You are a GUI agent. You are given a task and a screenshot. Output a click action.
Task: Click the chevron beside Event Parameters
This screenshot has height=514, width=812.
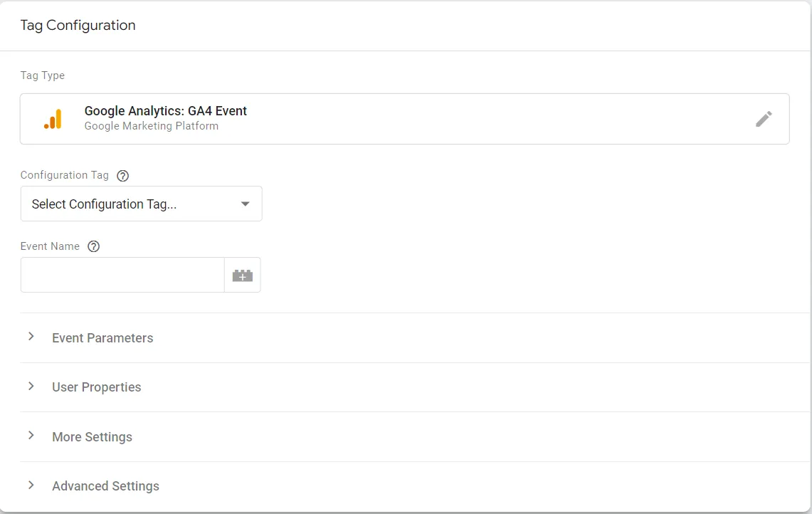coord(31,337)
